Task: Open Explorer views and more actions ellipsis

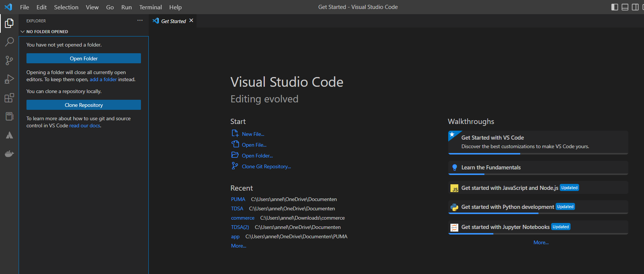Action: coord(140,20)
